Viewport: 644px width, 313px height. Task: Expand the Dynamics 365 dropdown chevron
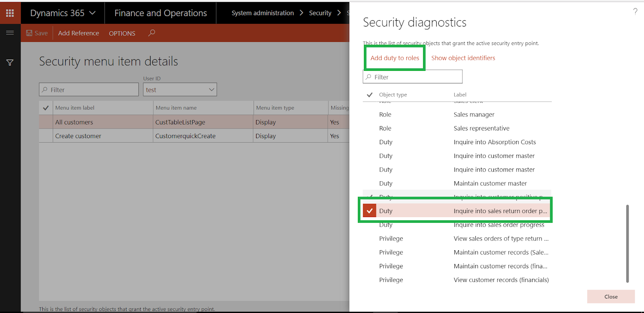[93, 13]
